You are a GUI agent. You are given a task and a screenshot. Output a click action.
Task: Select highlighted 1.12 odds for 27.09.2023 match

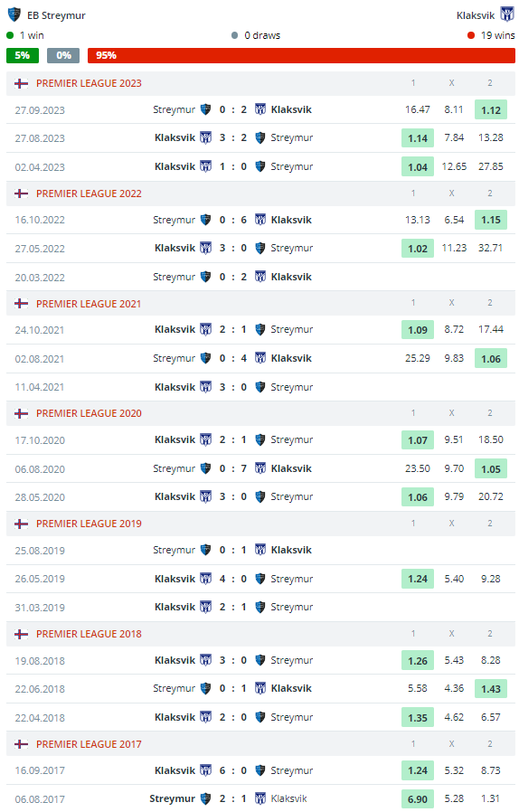tap(490, 110)
